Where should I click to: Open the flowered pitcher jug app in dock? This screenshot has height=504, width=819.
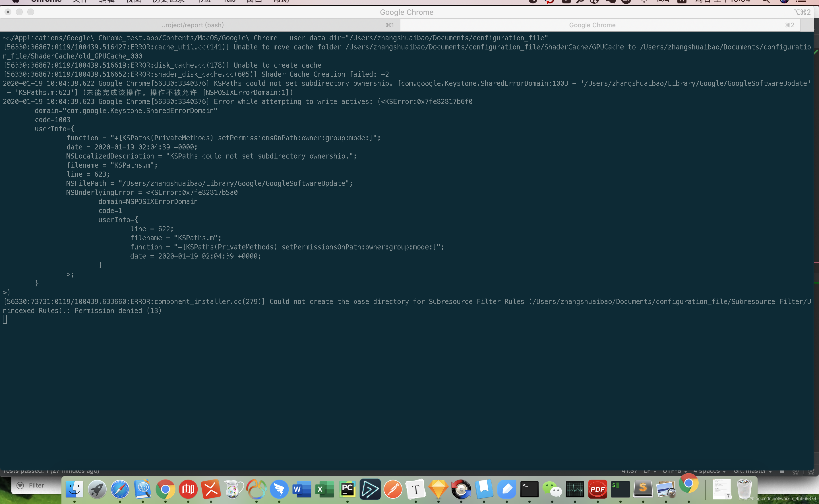point(233,489)
